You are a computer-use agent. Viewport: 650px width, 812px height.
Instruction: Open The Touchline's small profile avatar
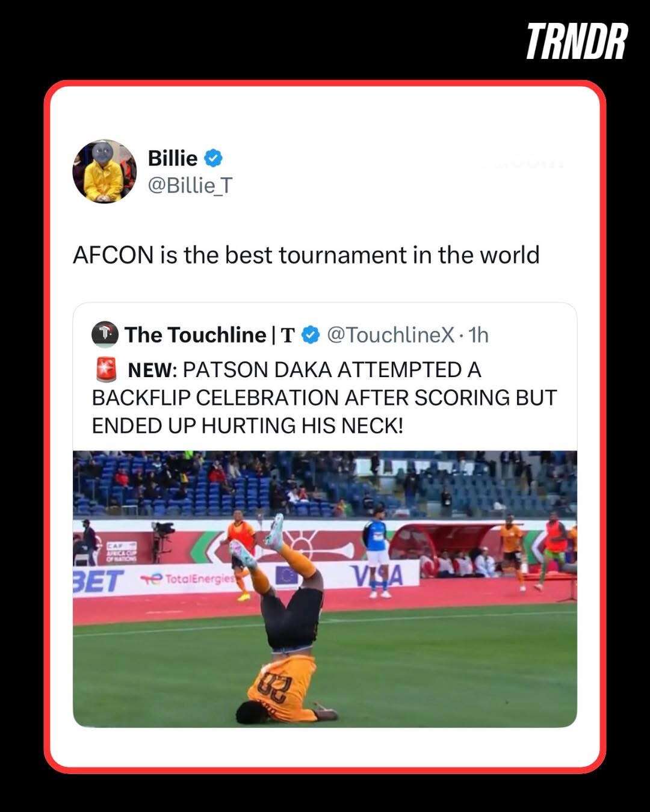[105, 334]
